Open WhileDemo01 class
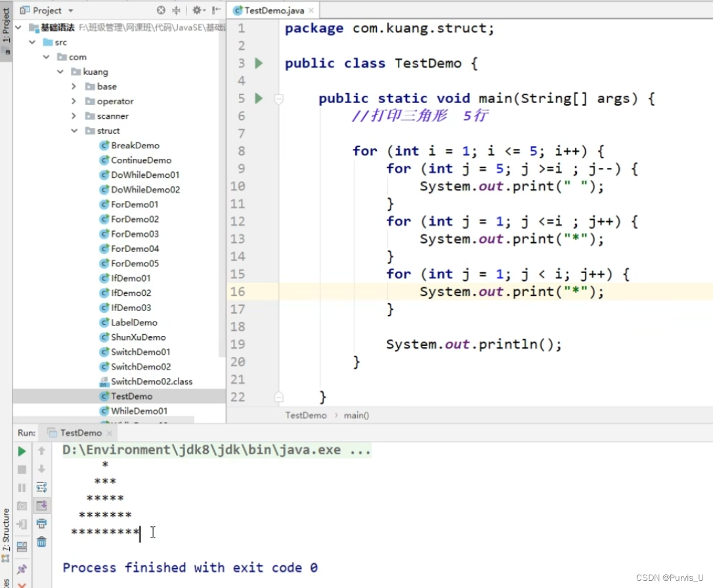 [x=134, y=411]
